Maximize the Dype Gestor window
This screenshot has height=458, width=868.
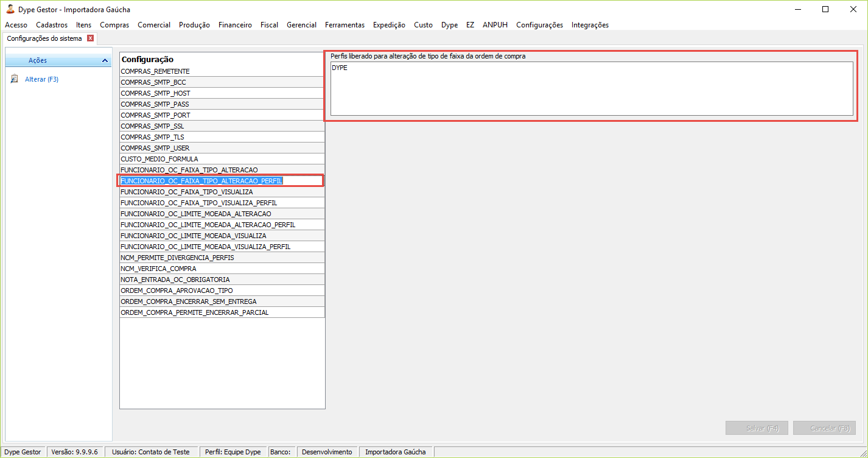click(825, 9)
